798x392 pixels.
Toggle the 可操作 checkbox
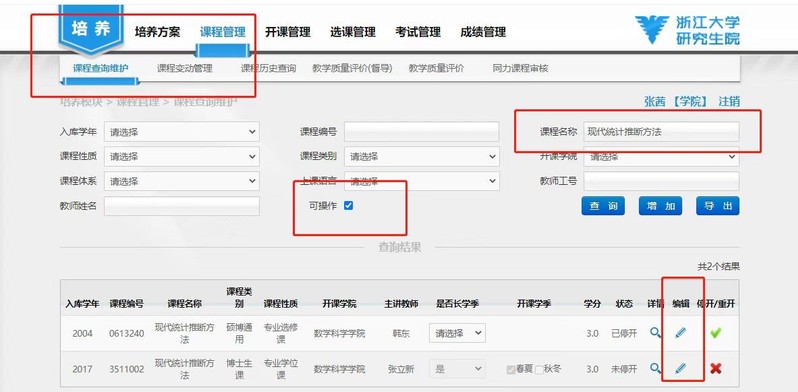pos(349,206)
